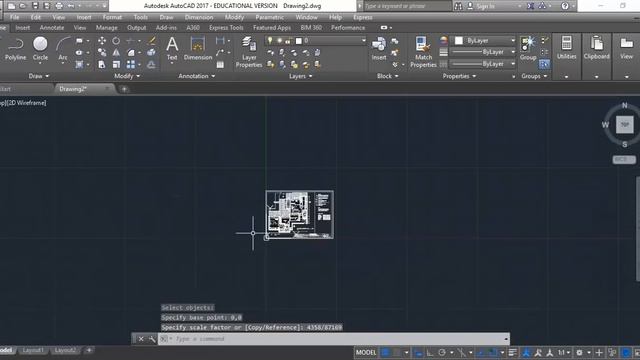
Task: Expand the Block panel dropdown
Action: coord(387,76)
